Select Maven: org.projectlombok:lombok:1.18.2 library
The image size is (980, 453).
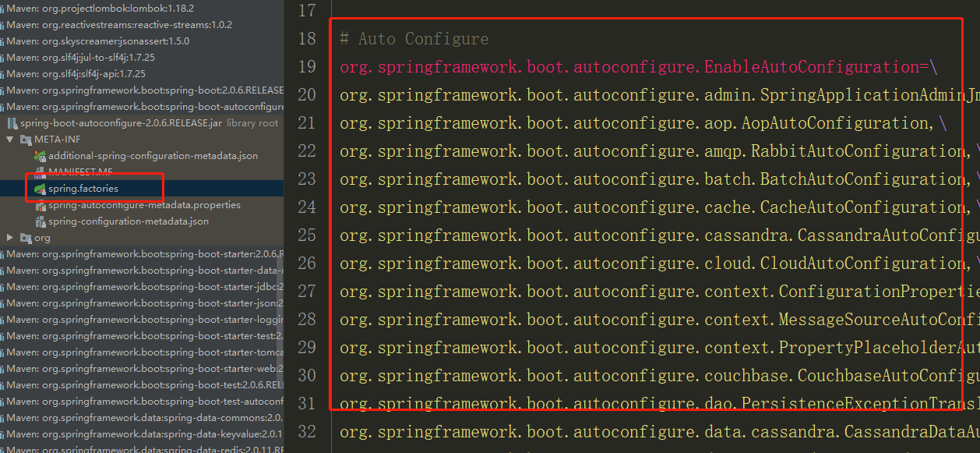(100, 8)
